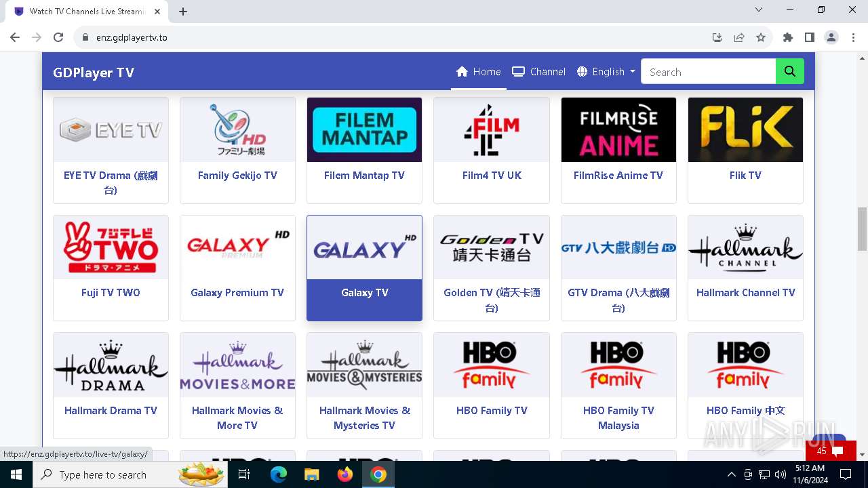The image size is (868, 488).
Task: Click the taskbar clock showing 5:12 AM
Action: [810, 474]
